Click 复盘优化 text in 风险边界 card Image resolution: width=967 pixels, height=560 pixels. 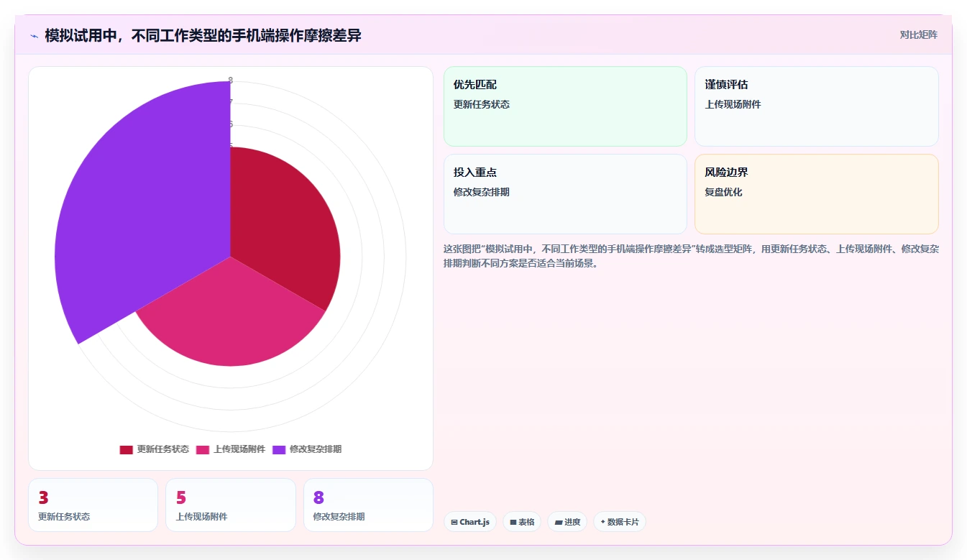[723, 192]
